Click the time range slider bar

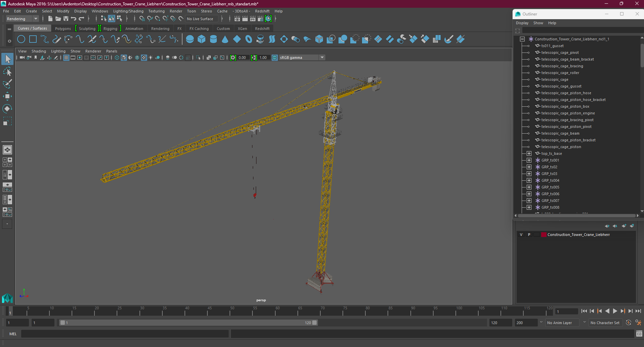(188, 322)
